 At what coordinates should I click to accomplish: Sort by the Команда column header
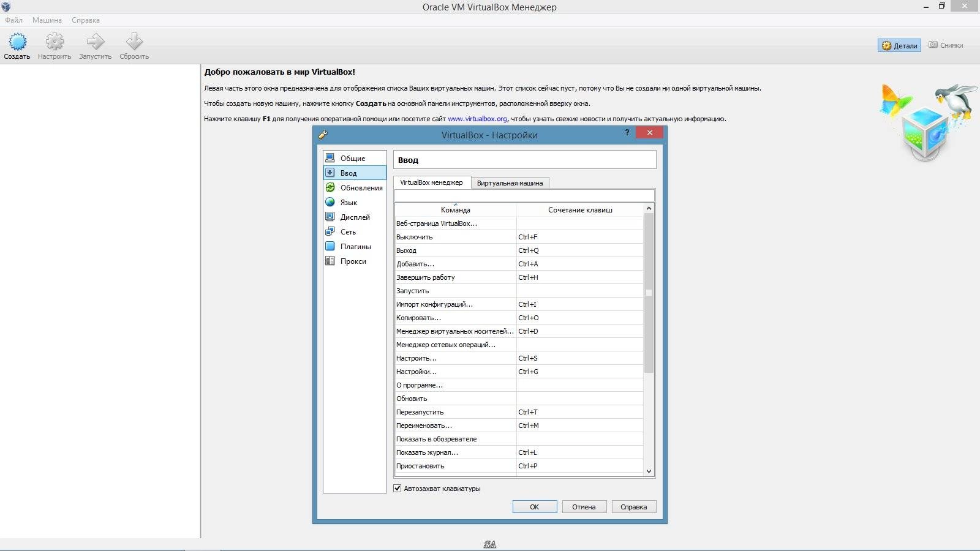tap(456, 210)
